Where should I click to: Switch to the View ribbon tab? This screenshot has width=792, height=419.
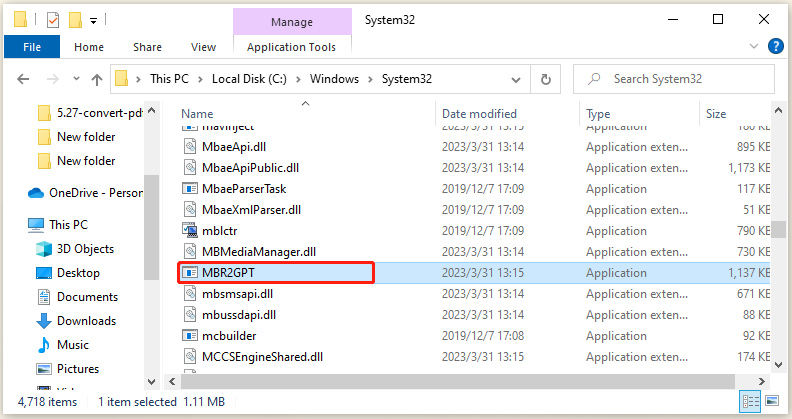[x=204, y=47]
